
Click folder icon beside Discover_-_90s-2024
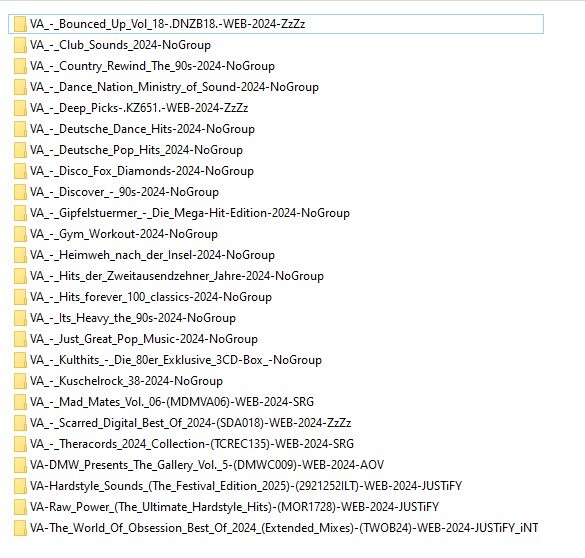(x=20, y=192)
